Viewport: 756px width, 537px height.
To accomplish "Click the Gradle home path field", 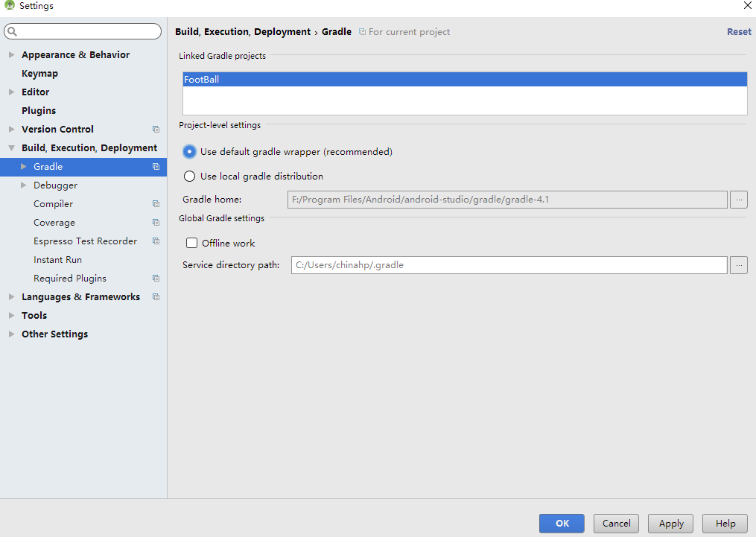I will coord(507,200).
